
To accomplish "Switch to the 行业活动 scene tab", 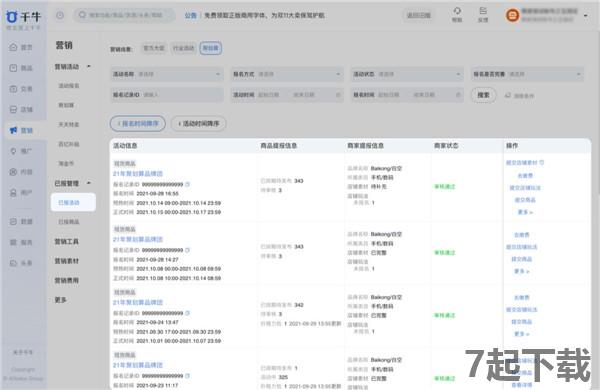I will click(184, 48).
